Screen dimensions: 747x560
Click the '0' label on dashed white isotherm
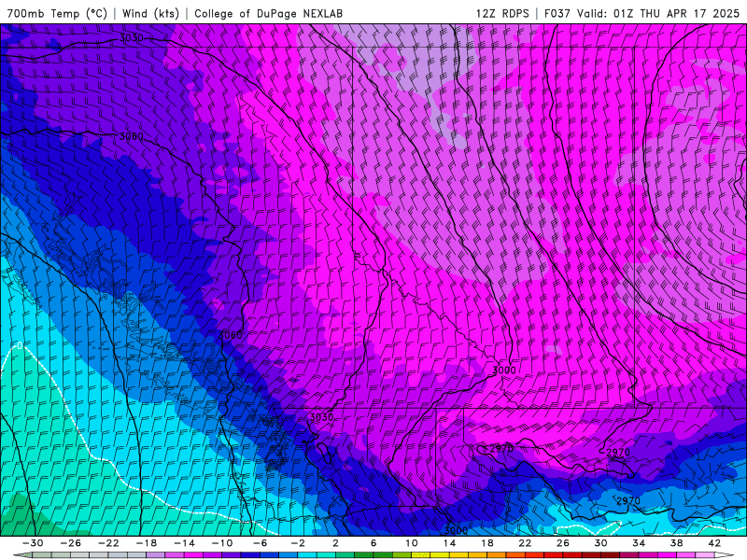(x=20, y=345)
